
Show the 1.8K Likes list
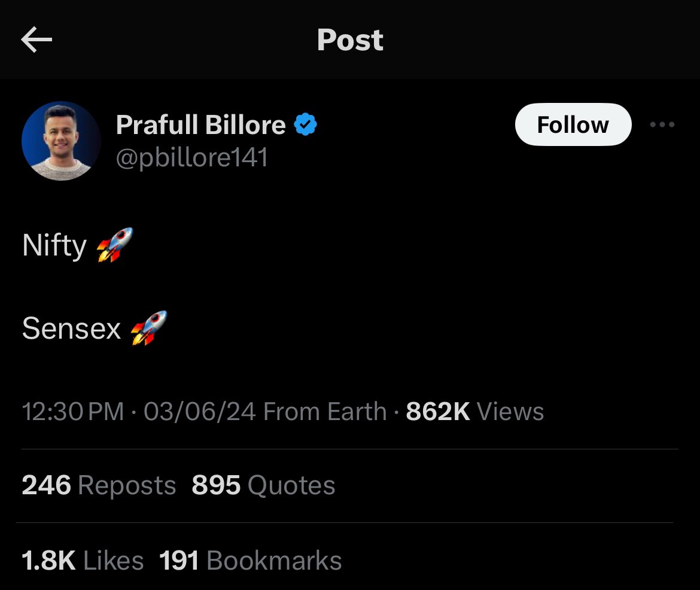(83, 561)
